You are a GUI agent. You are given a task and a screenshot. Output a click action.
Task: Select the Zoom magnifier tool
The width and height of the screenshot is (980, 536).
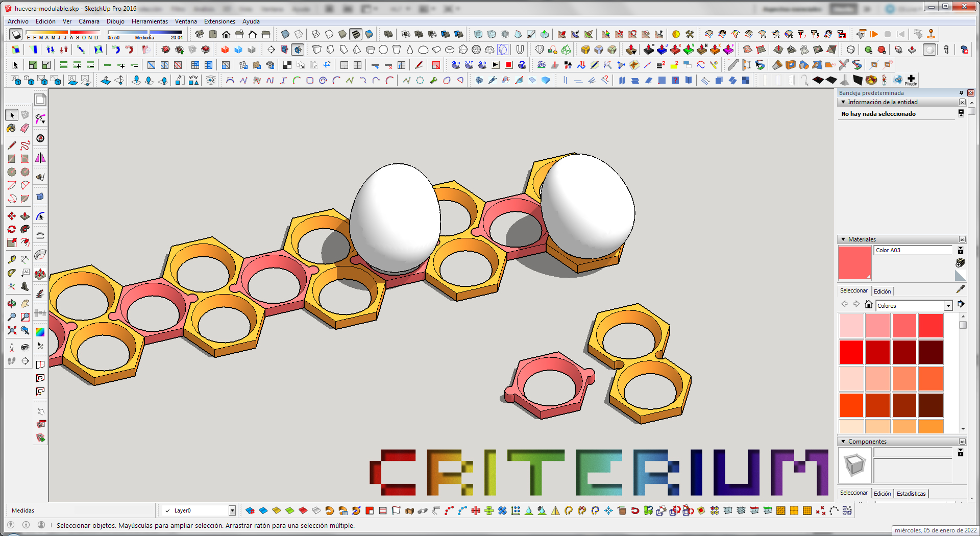coord(12,317)
